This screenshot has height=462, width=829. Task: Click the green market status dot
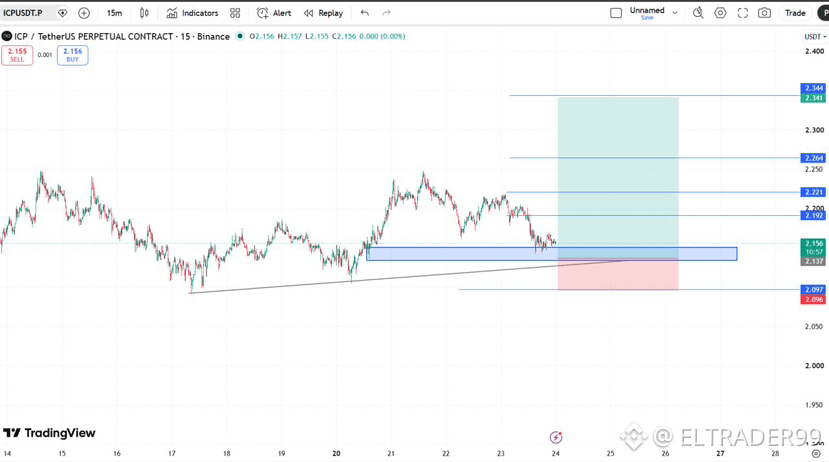pos(240,36)
